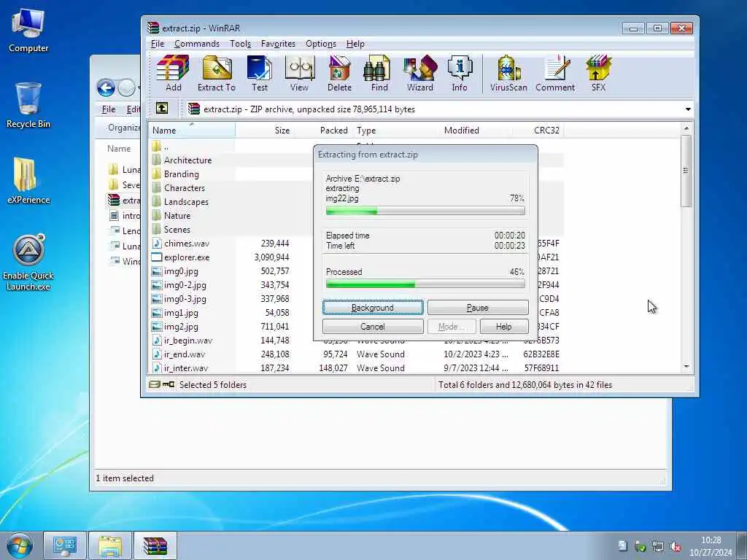The width and height of the screenshot is (747, 560).
Task: Click the Pause button
Action: pyautogui.click(x=478, y=308)
